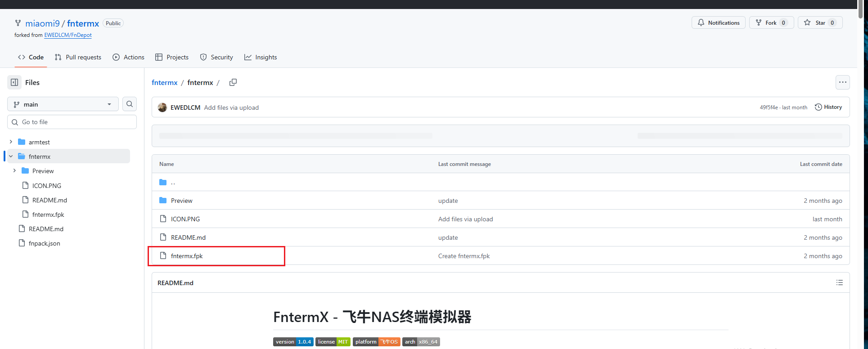Select armtest folder in file tree

[39, 142]
